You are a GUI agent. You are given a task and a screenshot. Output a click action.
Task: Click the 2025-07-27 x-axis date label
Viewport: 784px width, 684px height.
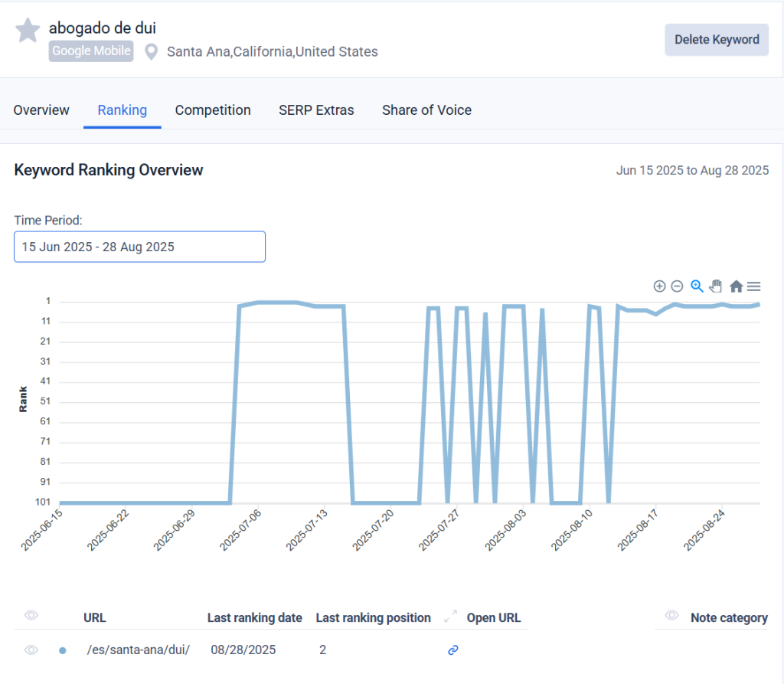439,530
